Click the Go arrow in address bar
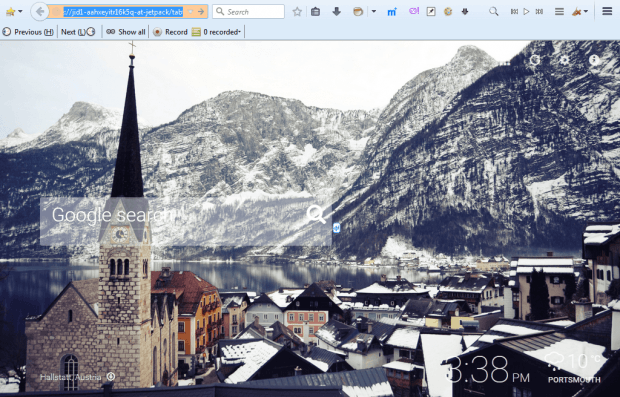Image resolution: width=620 pixels, height=397 pixels. coord(201,12)
